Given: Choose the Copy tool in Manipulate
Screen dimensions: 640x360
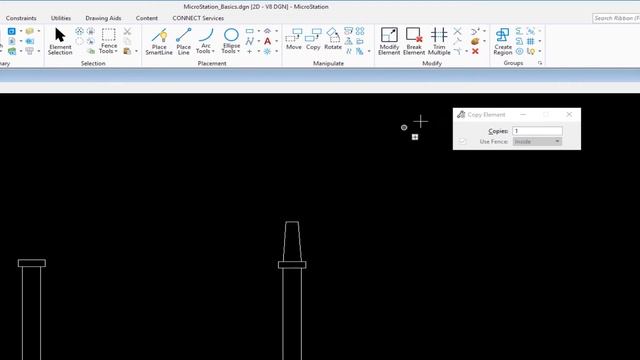Looking at the screenshot, I should (x=313, y=39).
